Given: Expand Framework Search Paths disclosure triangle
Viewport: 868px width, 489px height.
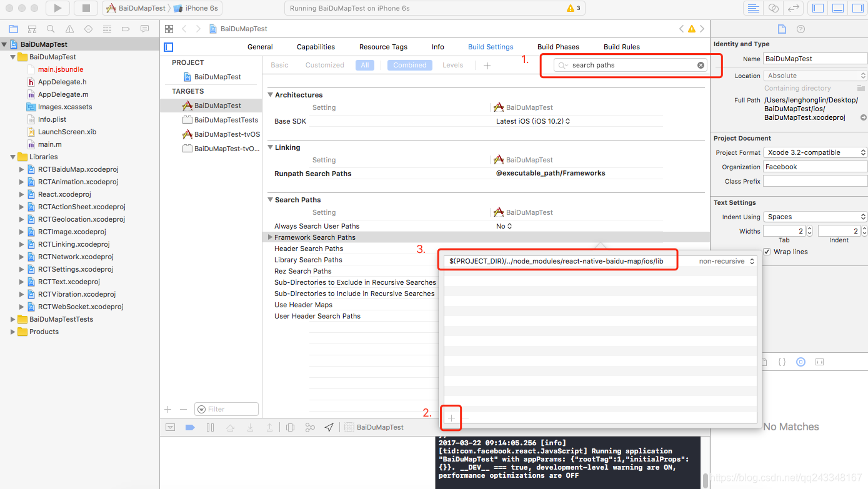Looking at the screenshot, I should point(270,237).
